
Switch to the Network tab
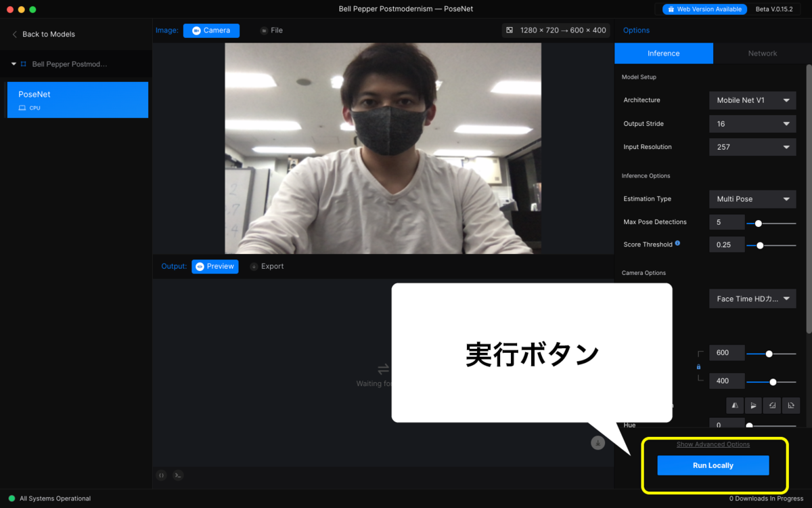pos(762,53)
